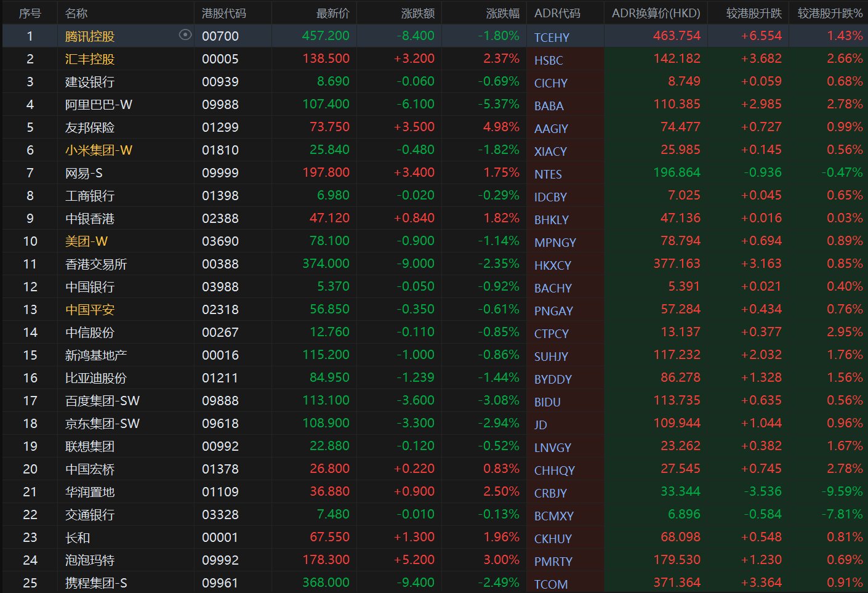Click ADR code CRBJY

point(550,493)
